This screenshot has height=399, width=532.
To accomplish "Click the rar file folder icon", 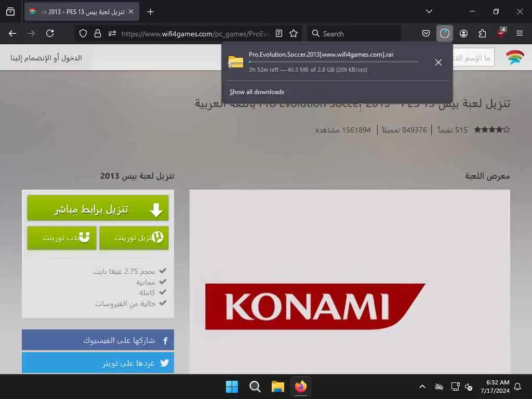I will 236,62.
